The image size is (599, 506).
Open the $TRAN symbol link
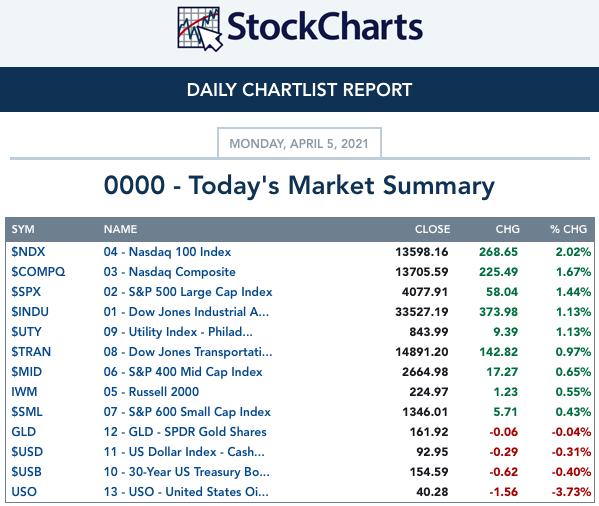pyautogui.click(x=31, y=352)
